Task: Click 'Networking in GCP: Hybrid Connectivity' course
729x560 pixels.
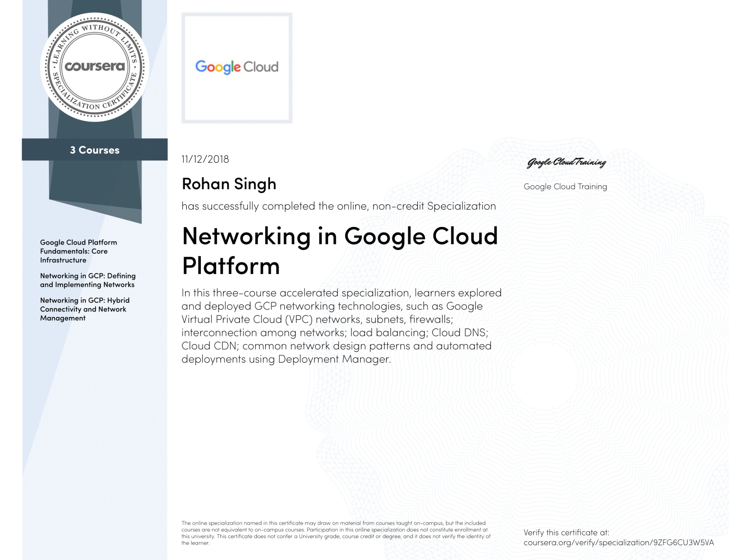Action: point(85,309)
